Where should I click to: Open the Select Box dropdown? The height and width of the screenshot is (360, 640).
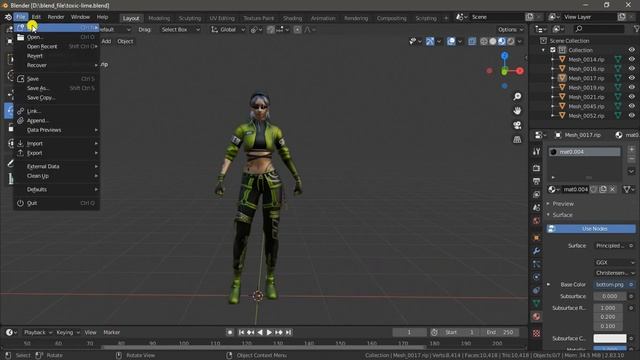click(180, 29)
